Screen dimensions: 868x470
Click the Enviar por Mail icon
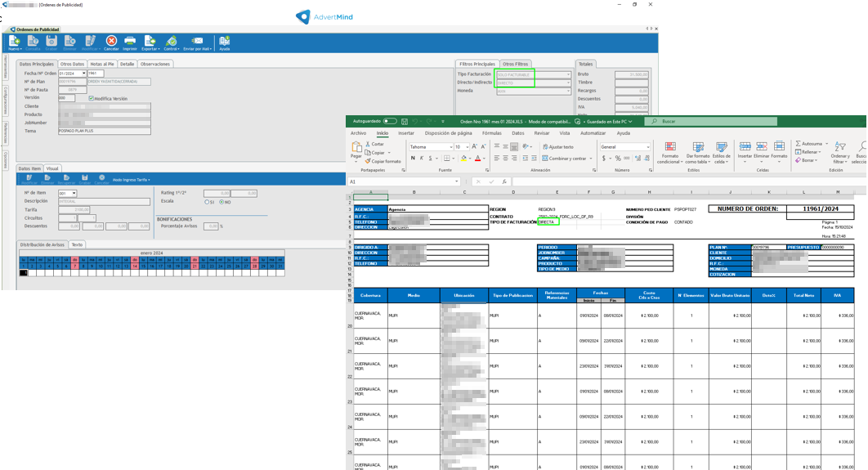click(x=197, y=42)
